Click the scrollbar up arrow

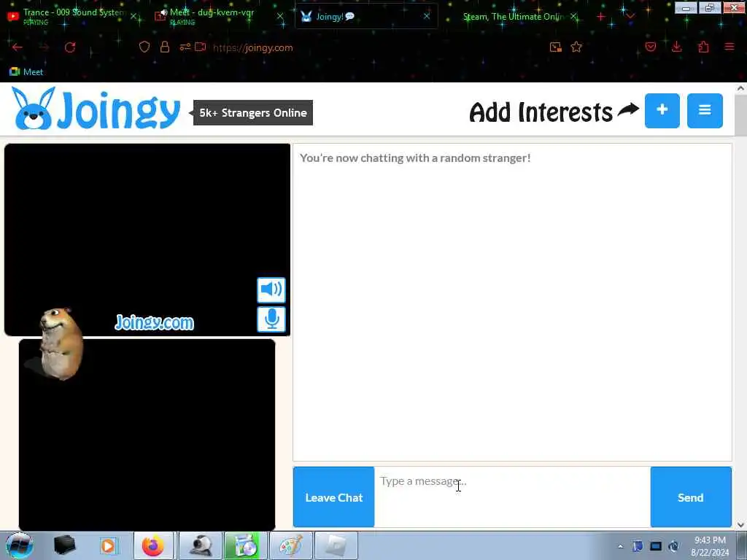[740, 88]
